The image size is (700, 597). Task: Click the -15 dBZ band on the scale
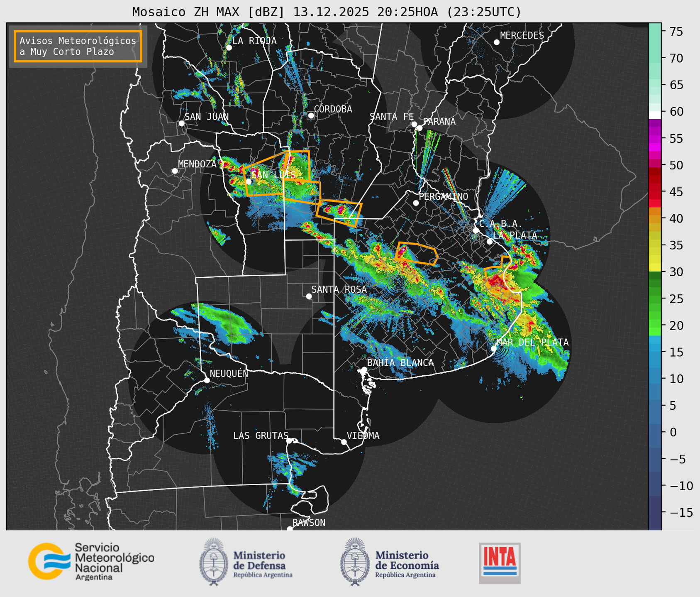(655, 512)
